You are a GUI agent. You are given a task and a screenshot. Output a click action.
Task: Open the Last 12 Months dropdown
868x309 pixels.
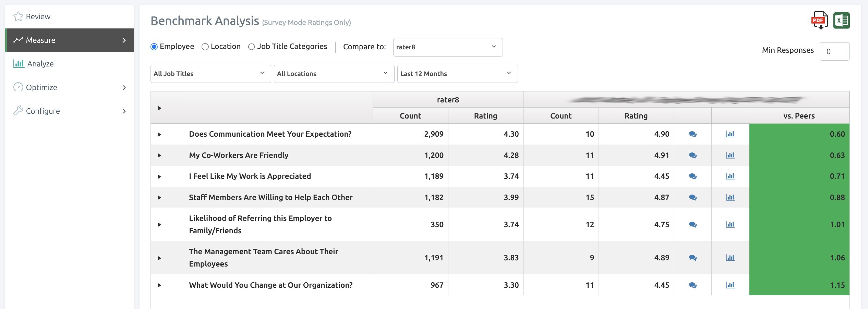tap(457, 74)
